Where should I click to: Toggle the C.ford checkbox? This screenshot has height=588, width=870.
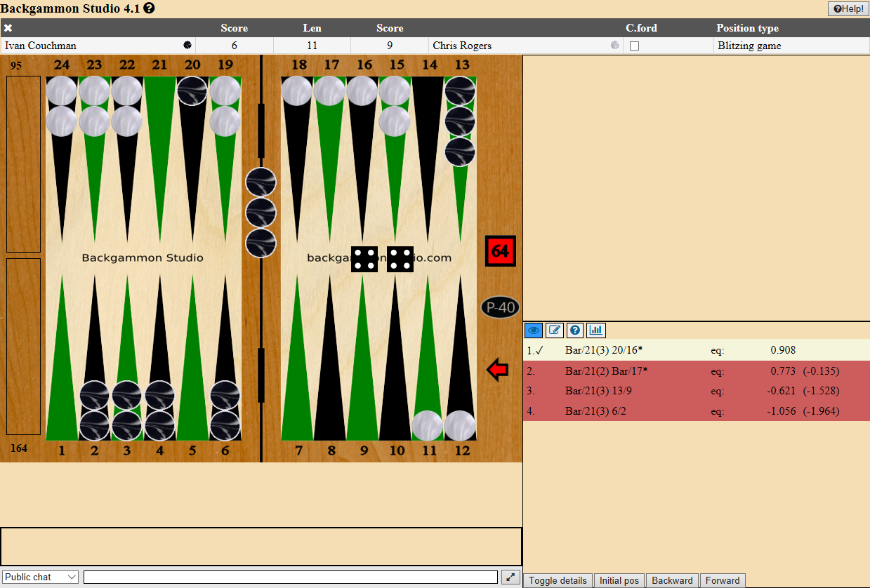[634, 46]
